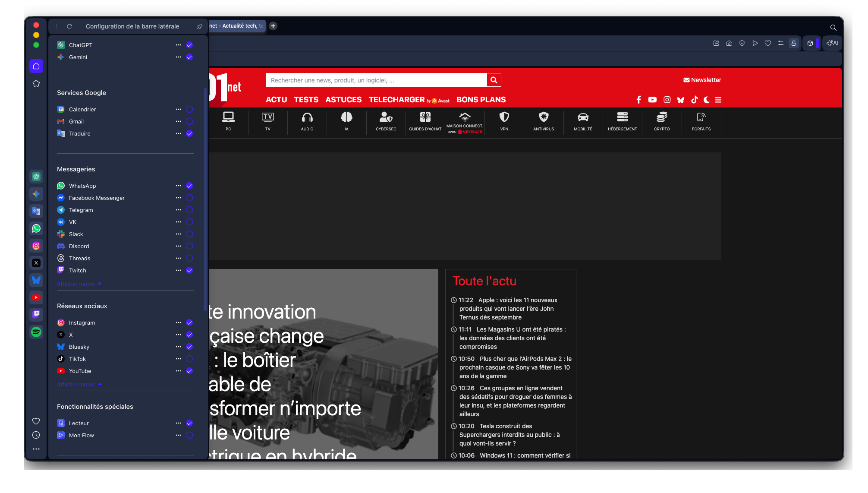Click the pin icon in the sidebar configuration header

point(199,26)
